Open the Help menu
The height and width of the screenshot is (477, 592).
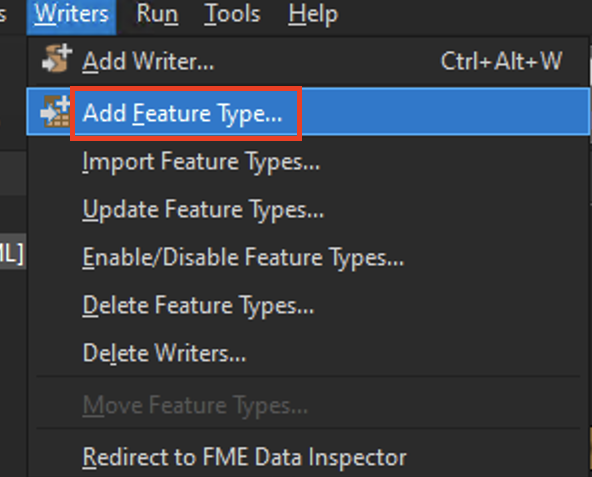[313, 15]
